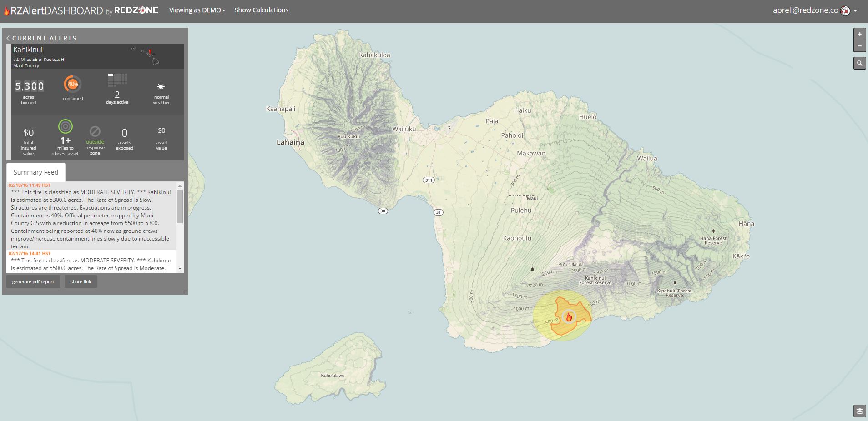Select the Summary Feed tab
The height and width of the screenshot is (421, 868).
point(36,172)
